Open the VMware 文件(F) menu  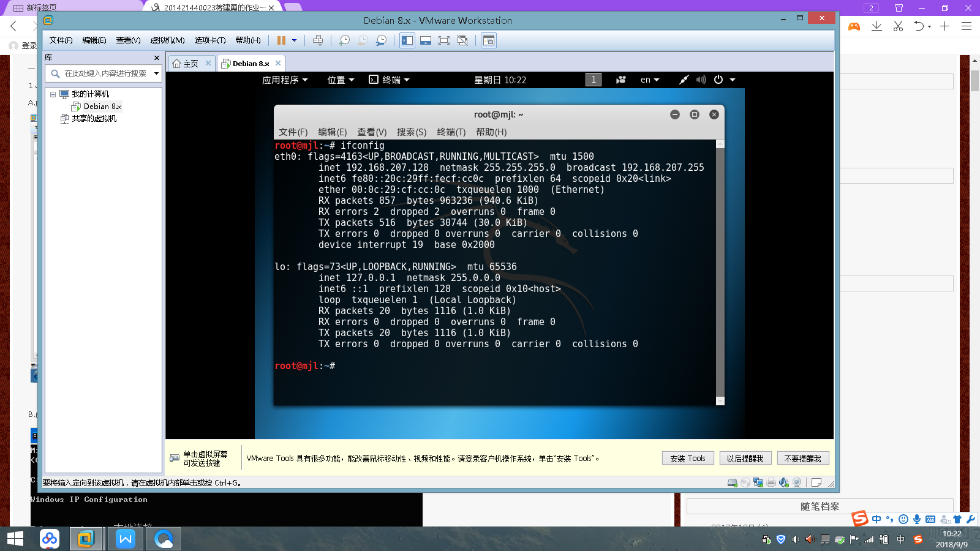point(61,40)
